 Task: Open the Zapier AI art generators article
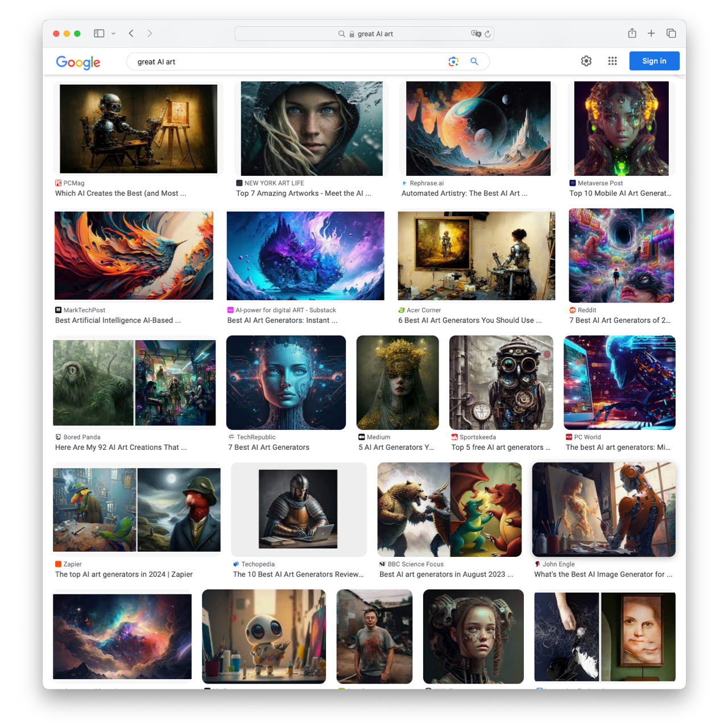tap(123, 574)
